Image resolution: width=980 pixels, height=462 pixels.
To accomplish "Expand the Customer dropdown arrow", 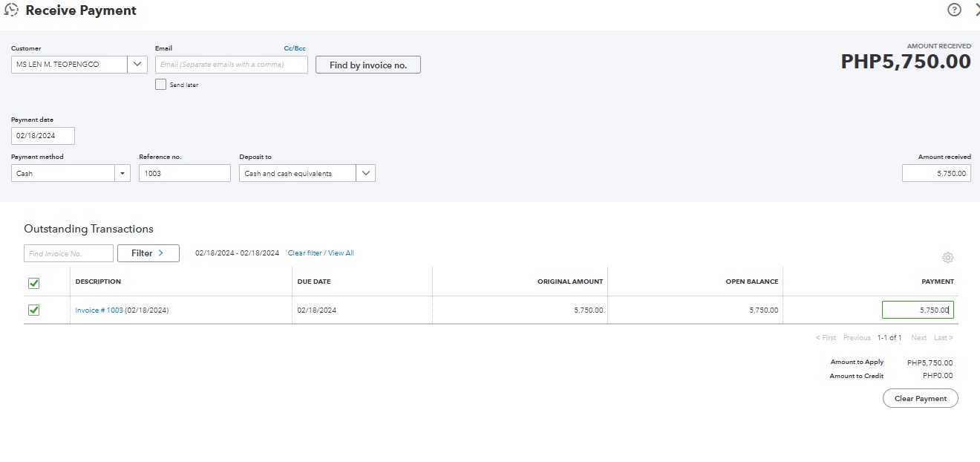I will pos(137,65).
